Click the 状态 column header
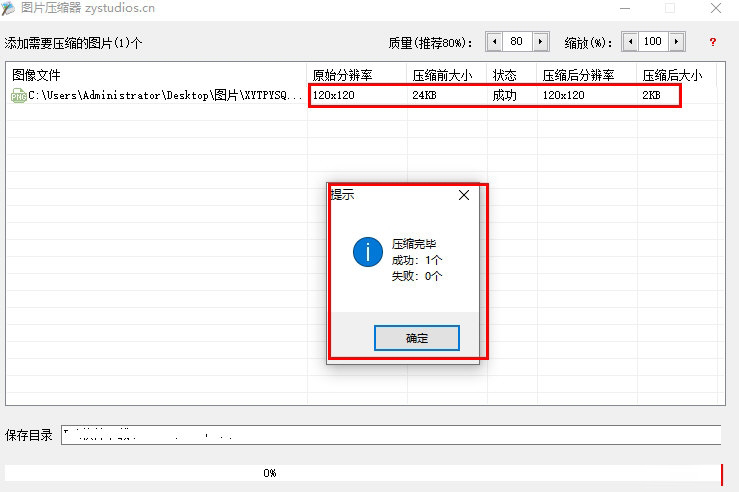 (512, 75)
